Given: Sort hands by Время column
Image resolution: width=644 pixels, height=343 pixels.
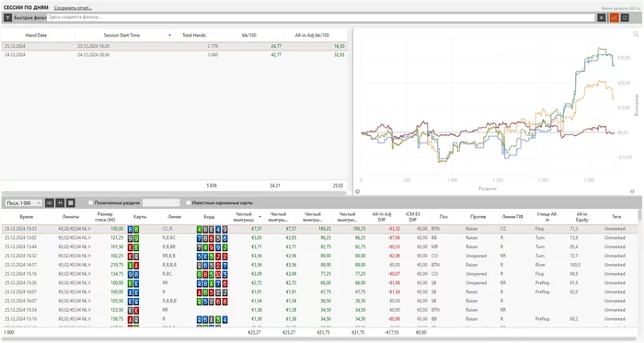Looking at the screenshot, I should [27, 217].
